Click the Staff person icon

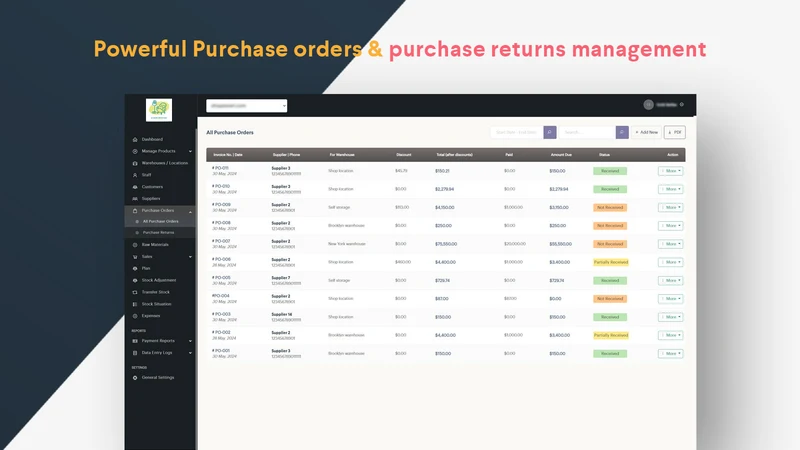coord(135,175)
